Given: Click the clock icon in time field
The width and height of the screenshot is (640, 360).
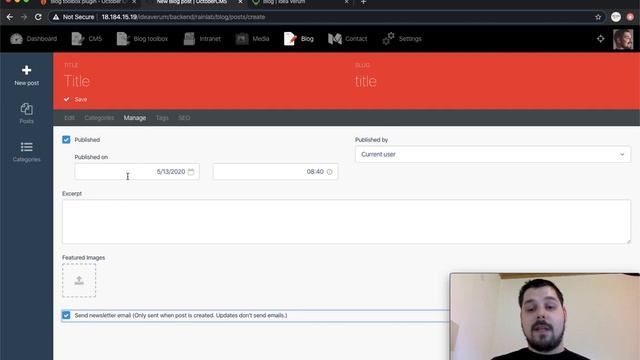Looking at the screenshot, I should click(x=329, y=172).
